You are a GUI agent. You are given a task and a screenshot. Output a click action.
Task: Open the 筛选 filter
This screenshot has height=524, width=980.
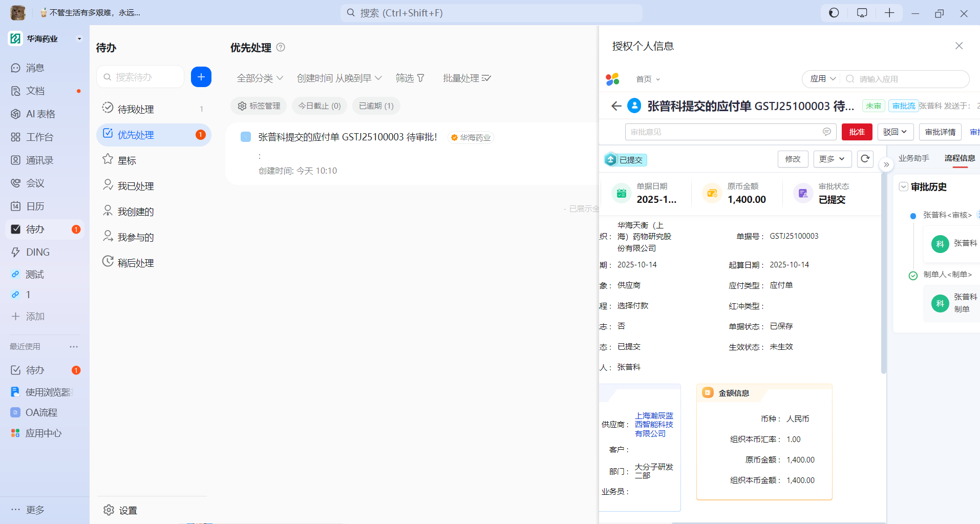point(410,78)
